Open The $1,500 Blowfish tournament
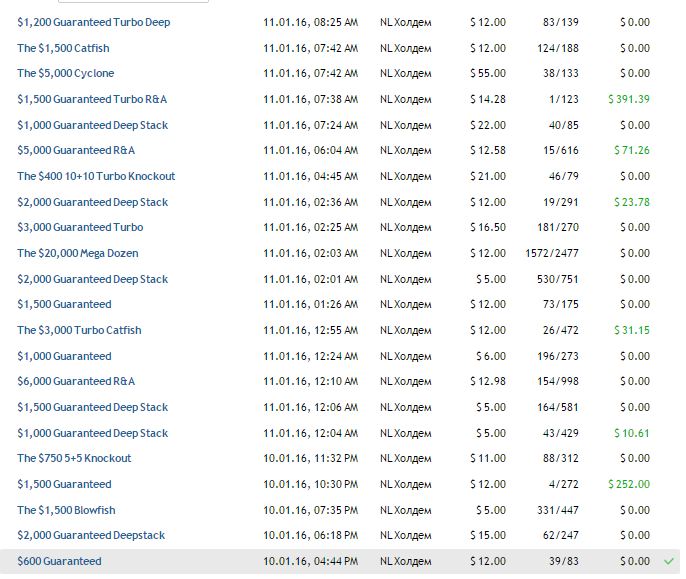The width and height of the screenshot is (686, 579). pos(66,510)
